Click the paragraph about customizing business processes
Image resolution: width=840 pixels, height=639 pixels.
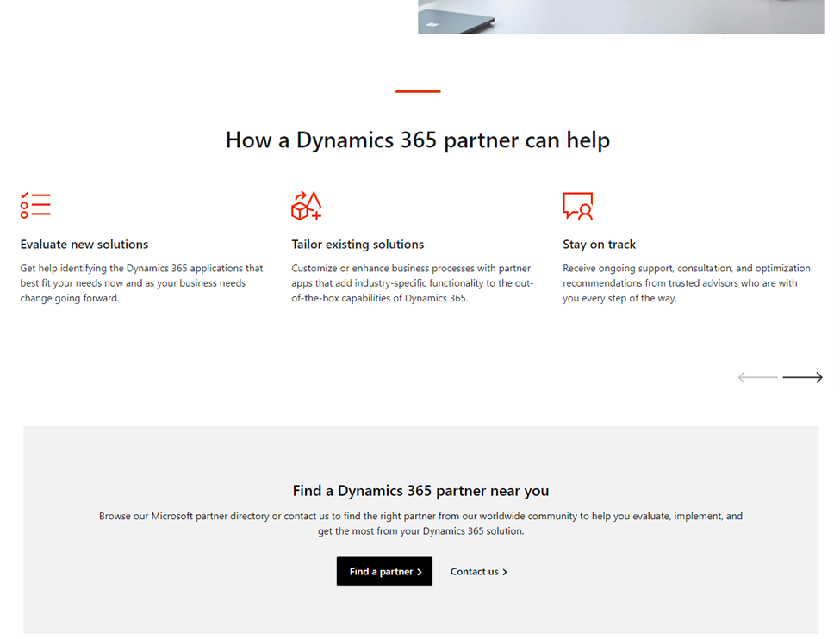click(412, 283)
